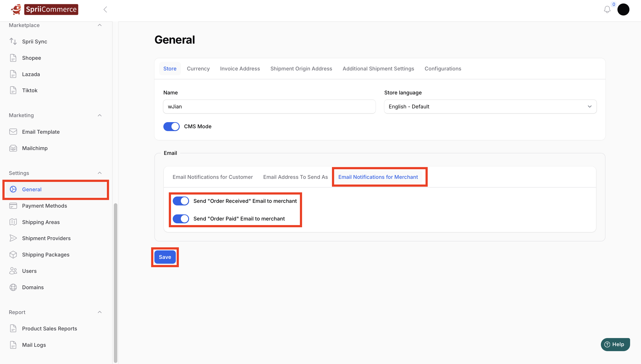Toggle the CMS Mode switch
This screenshot has width=641, height=364.
171,126
